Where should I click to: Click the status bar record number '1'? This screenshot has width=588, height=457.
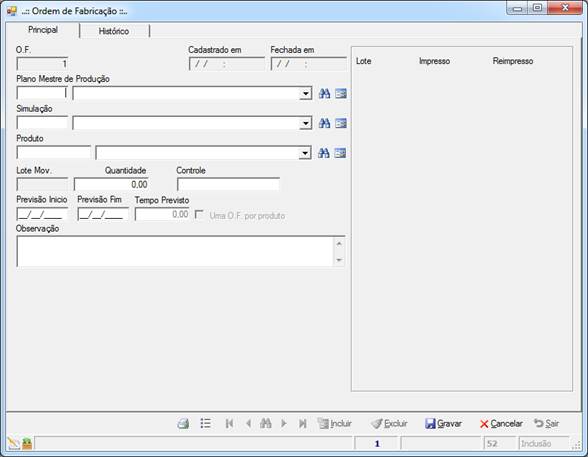click(x=376, y=444)
